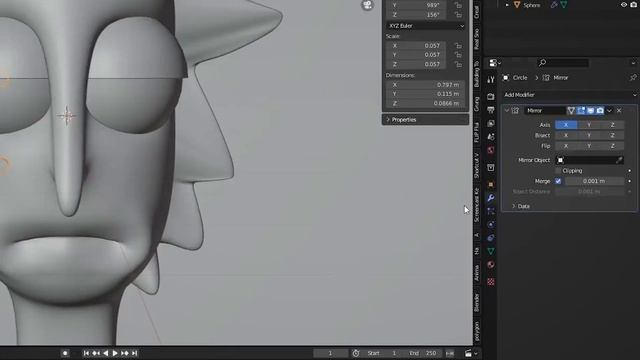
Task: Toggle Mirror modifier On Cage display
Action: pos(571,111)
